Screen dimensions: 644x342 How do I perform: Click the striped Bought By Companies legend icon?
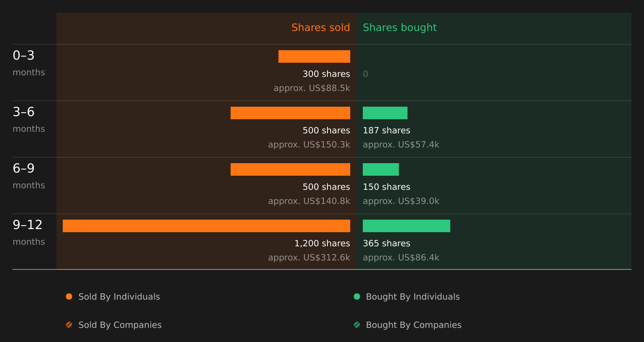[x=357, y=325]
